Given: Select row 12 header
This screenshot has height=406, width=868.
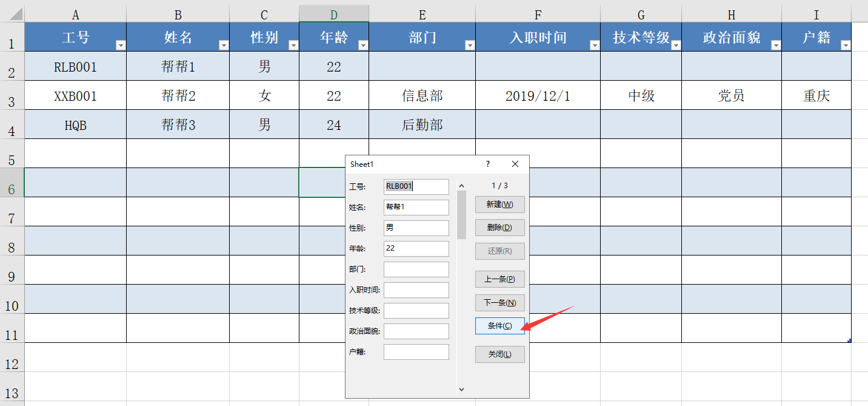Looking at the screenshot, I should 12,357.
